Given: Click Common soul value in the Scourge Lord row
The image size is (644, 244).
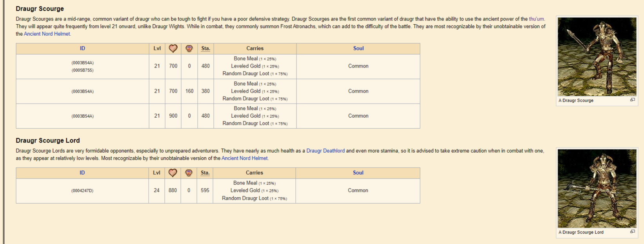Looking at the screenshot, I should (358, 190).
